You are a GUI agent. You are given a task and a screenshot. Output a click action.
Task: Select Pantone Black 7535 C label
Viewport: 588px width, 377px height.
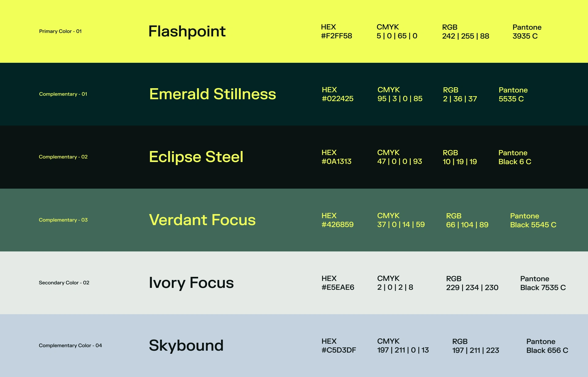(x=543, y=283)
